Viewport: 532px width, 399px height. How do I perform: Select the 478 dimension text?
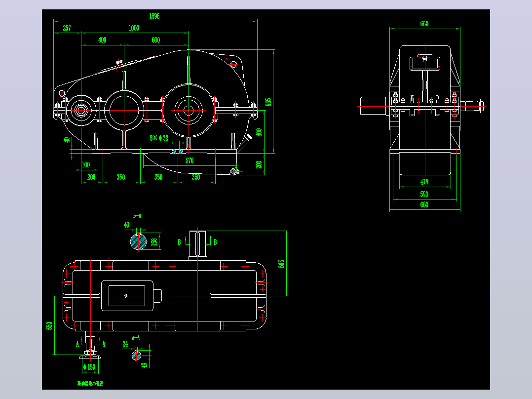pyautogui.click(x=424, y=182)
